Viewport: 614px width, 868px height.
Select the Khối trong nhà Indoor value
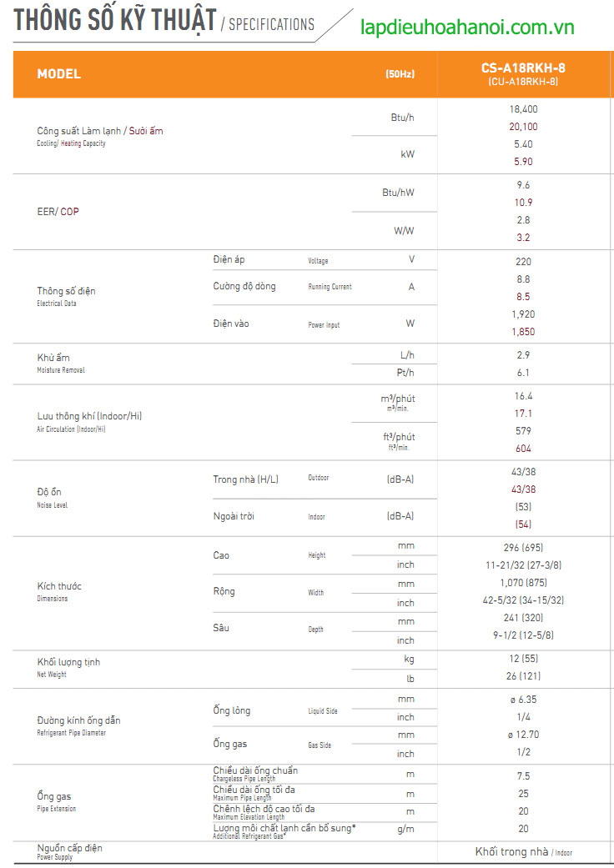pos(523,851)
